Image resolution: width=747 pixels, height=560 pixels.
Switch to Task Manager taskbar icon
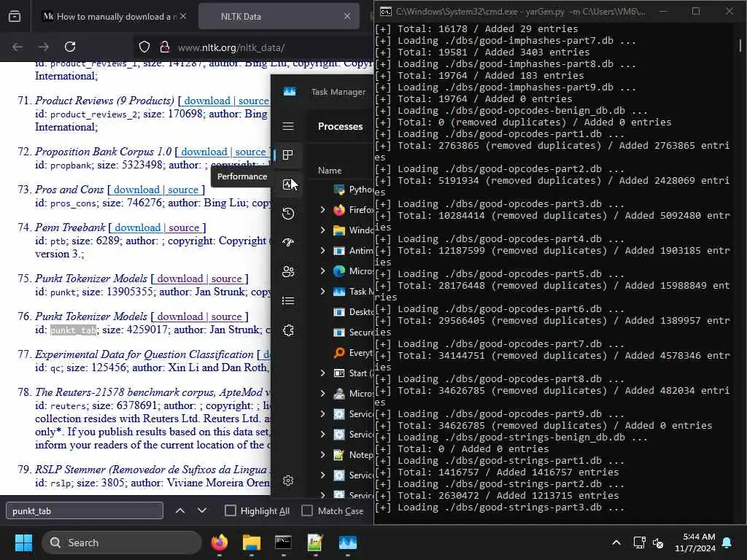[348, 542]
